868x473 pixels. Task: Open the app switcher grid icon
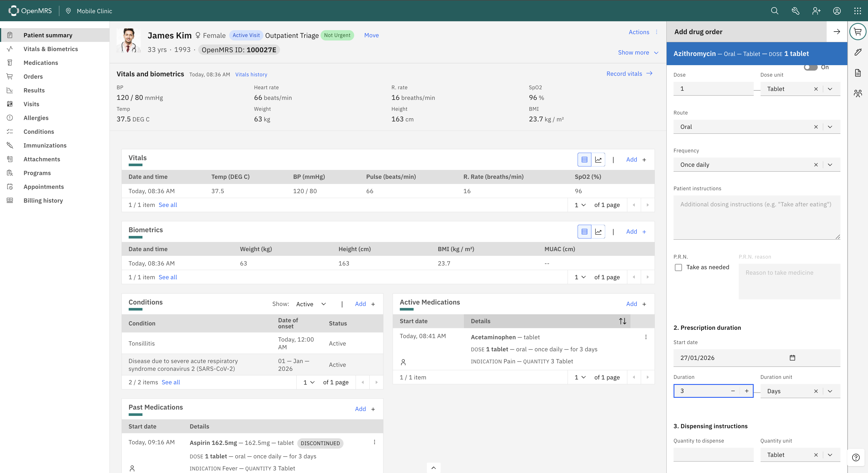tap(858, 11)
